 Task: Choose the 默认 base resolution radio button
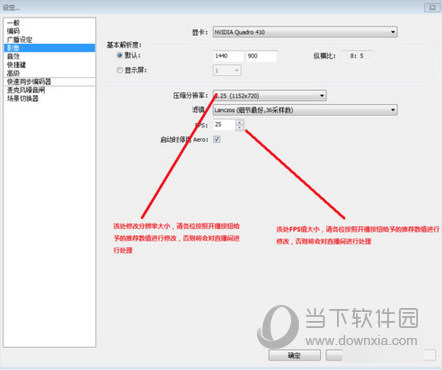click(120, 55)
